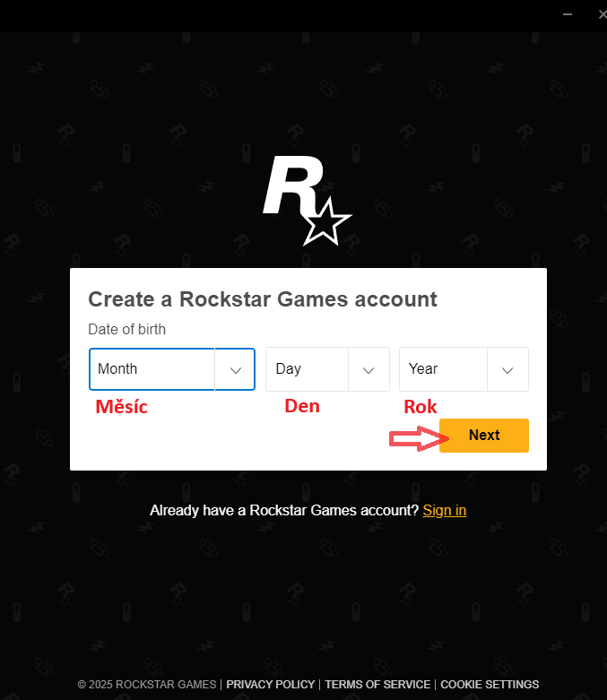
Task: Click the Year dropdown chevron arrow
Action: (x=507, y=370)
